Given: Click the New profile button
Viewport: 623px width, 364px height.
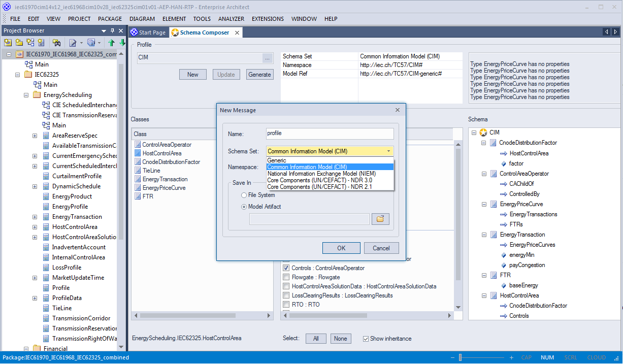Looking at the screenshot, I should point(193,75).
